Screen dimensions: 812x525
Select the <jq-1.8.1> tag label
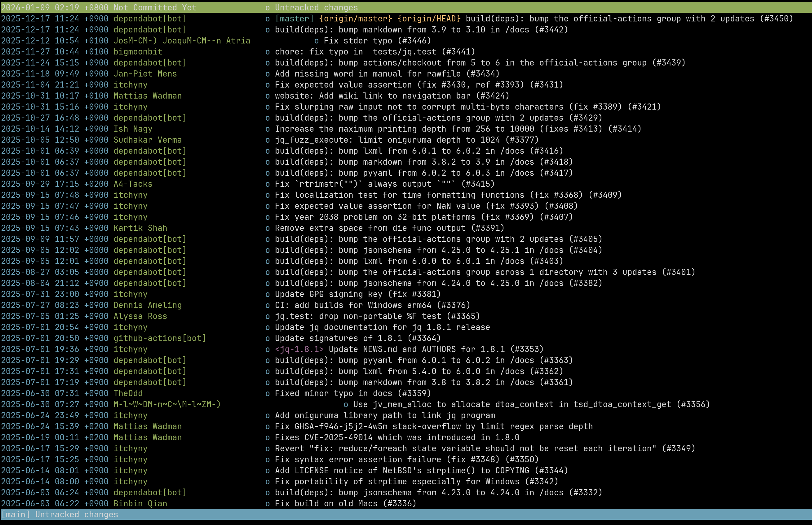(299, 349)
